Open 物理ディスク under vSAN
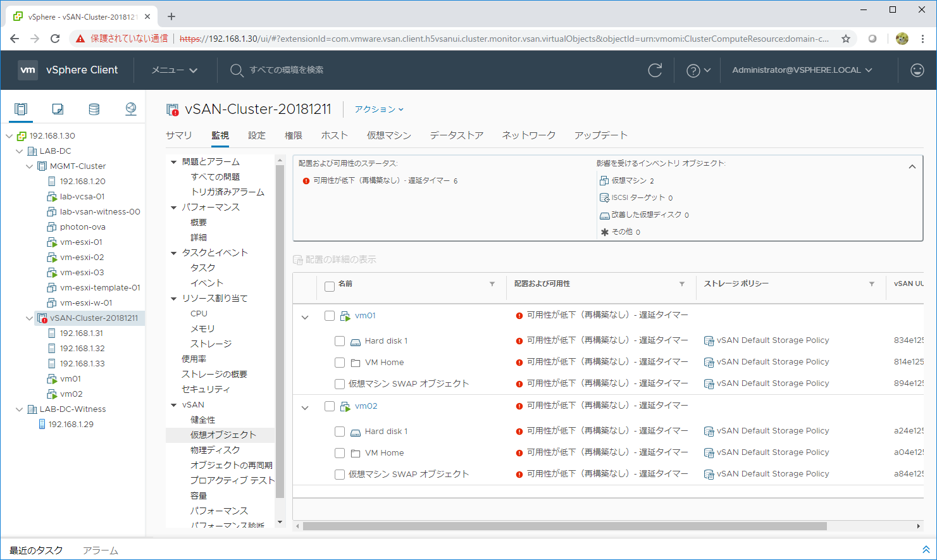937x560 pixels. click(x=215, y=451)
